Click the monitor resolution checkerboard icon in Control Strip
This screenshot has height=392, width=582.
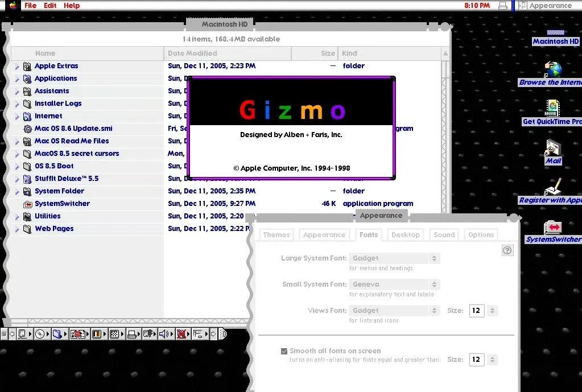[114, 334]
